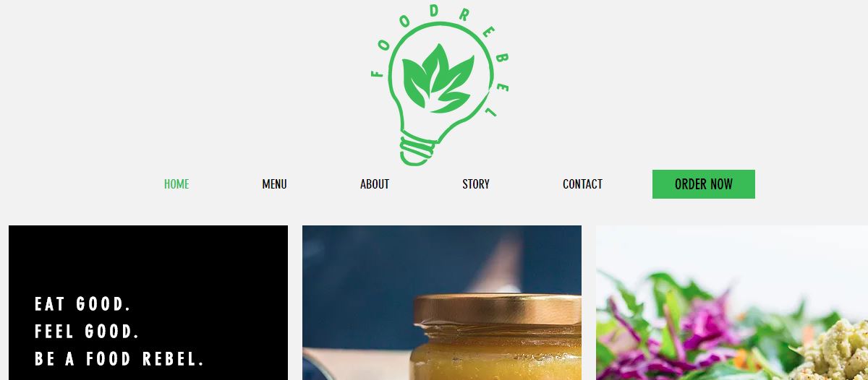Click the "BE A FOOD REBEL." text
This screenshot has width=868, height=380.
point(120,359)
